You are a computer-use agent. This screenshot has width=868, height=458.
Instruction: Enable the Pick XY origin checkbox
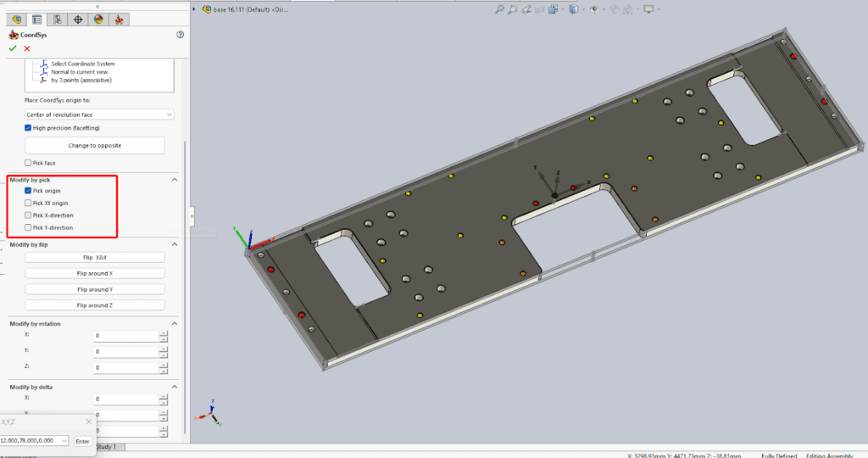(x=28, y=204)
